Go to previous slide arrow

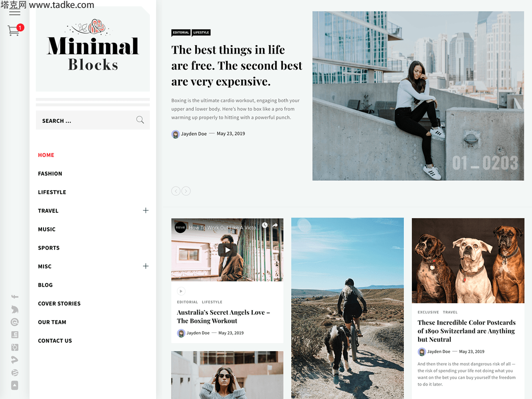(176, 191)
